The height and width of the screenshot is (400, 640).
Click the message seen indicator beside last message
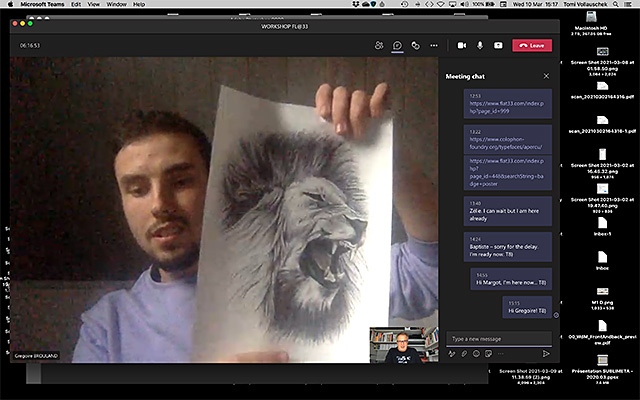point(556,315)
